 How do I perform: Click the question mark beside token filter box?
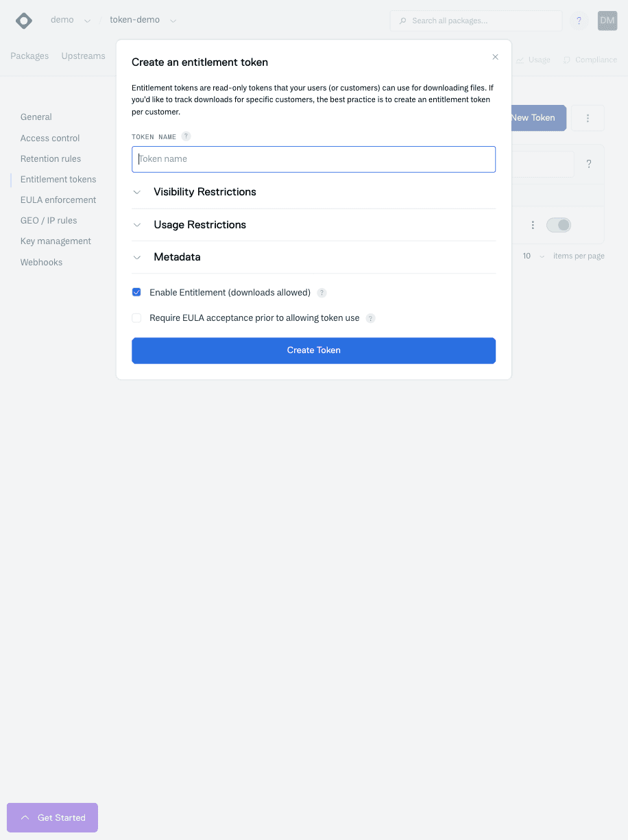(x=588, y=163)
